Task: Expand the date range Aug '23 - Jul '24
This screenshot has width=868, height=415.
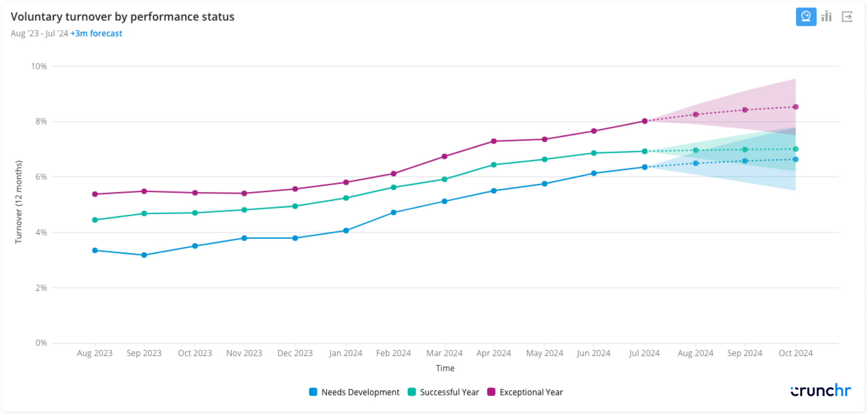Action: (x=39, y=33)
